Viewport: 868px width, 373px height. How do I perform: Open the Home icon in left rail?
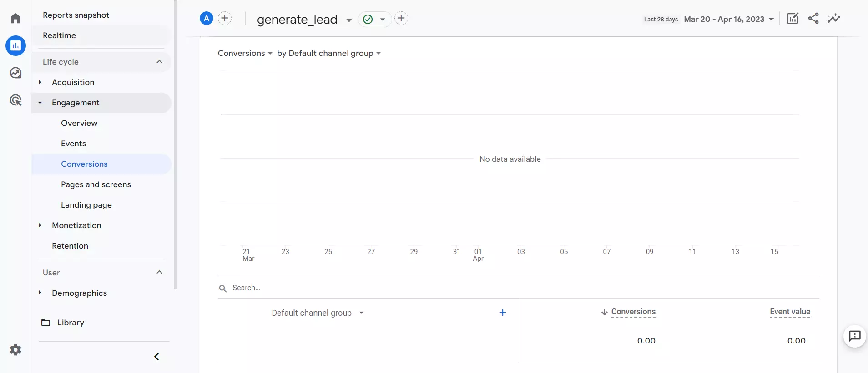click(x=15, y=18)
